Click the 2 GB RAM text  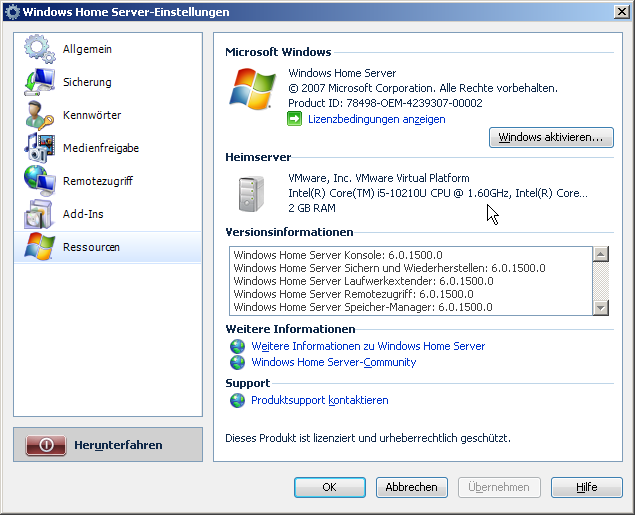(312, 208)
